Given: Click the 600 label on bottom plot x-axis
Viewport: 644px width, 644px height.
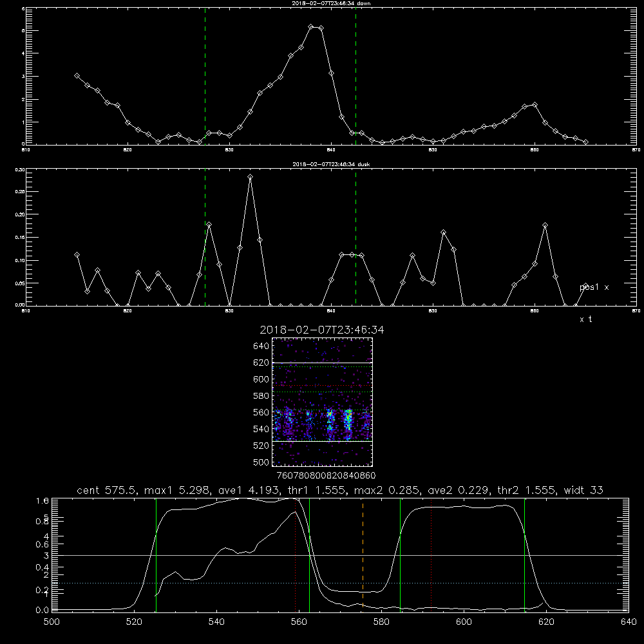Looking at the screenshot, I should click(x=464, y=622).
